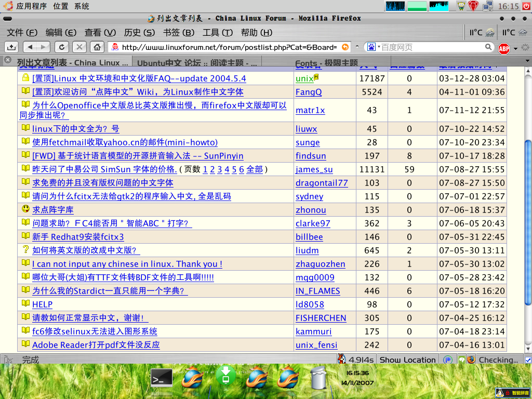Open the post titled HELP
Screen dimensions: 532x399
pos(43,304)
